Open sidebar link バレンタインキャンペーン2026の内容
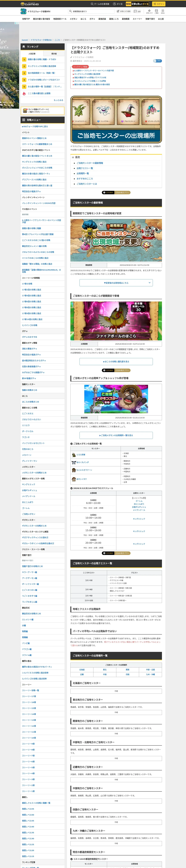This screenshot has width=186, height=868. (39, 203)
